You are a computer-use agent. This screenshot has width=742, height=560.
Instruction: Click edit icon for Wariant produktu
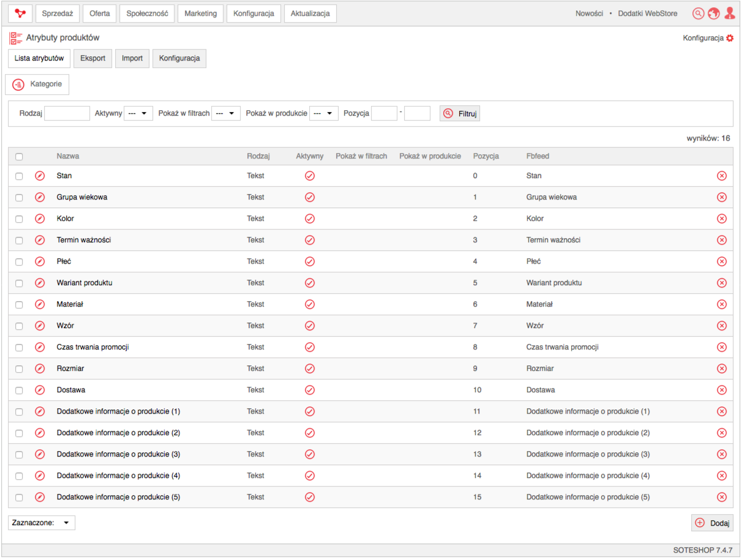click(x=40, y=283)
